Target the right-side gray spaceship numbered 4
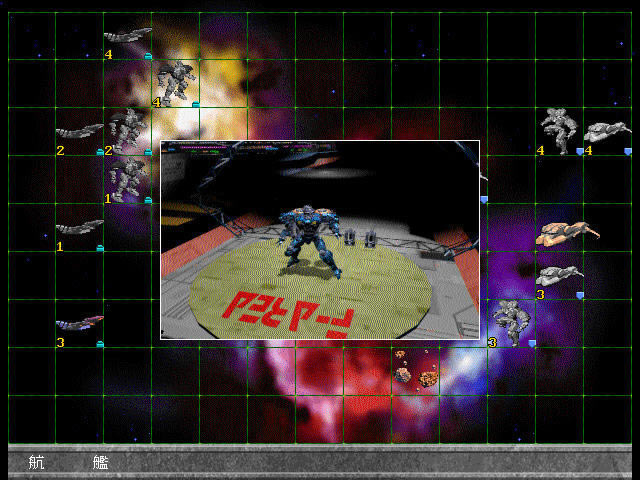This screenshot has width=640, height=480. coord(605,132)
